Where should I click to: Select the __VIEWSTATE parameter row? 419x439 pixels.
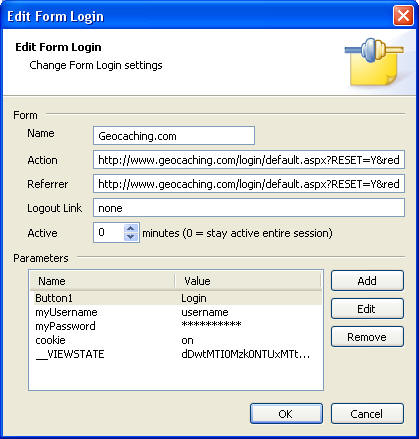(x=176, y=354)
